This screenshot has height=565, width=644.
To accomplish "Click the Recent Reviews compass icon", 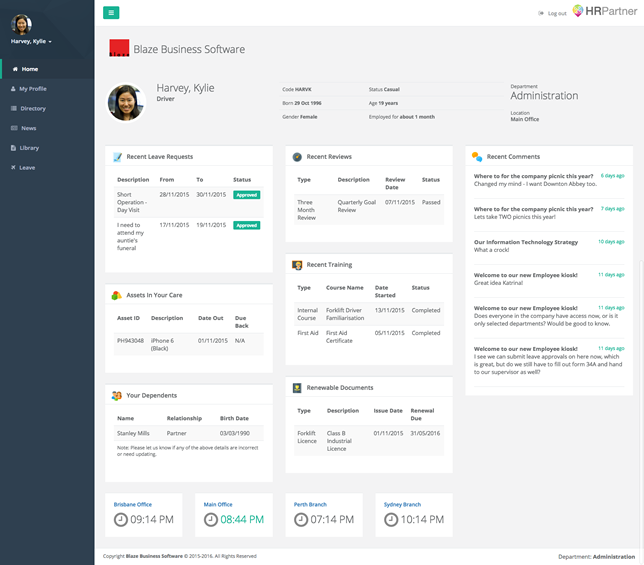I will pos(297,157).
